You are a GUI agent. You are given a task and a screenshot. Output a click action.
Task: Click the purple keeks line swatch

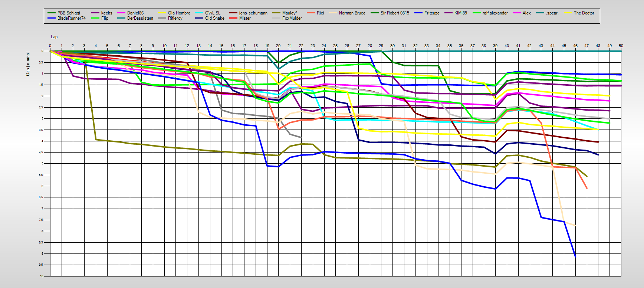tap(95, 13)
